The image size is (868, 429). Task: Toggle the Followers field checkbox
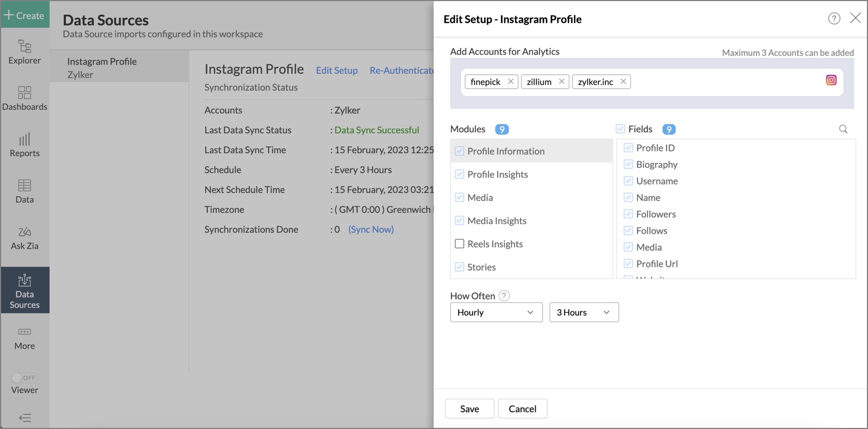[628, 214]
